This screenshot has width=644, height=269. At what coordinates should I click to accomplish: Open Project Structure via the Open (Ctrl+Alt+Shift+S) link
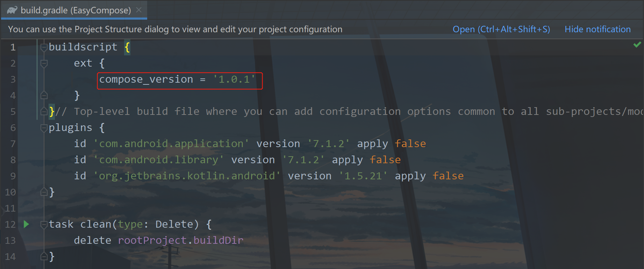[x=501, y=29]
